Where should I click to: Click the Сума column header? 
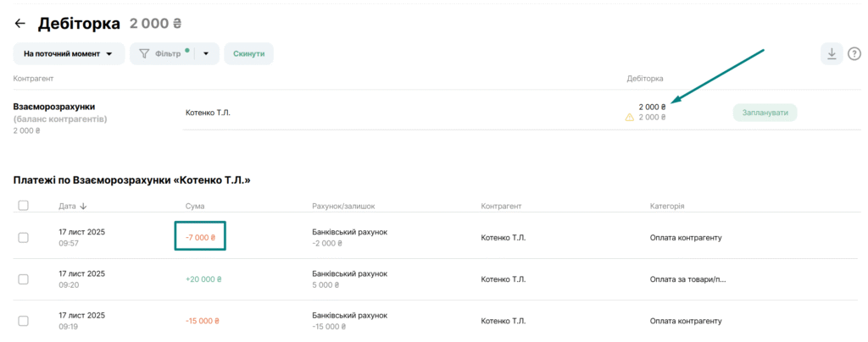click(x=195, y=206)
